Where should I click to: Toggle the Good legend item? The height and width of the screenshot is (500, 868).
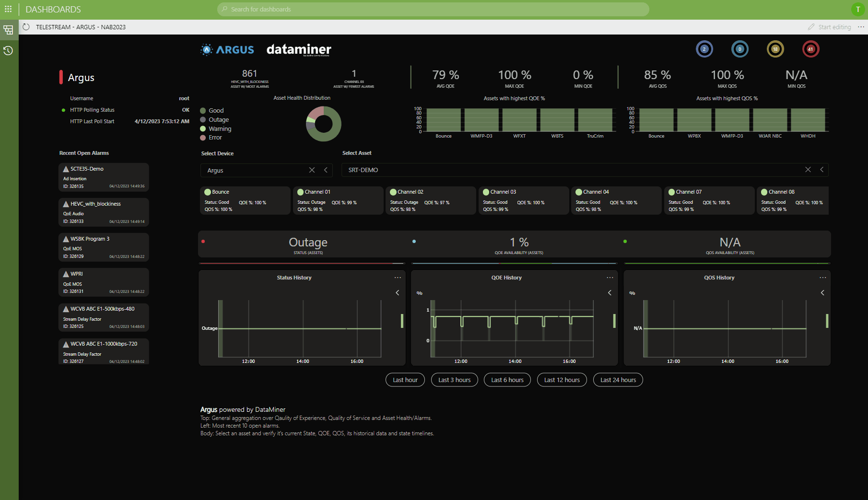pos(212,111)
